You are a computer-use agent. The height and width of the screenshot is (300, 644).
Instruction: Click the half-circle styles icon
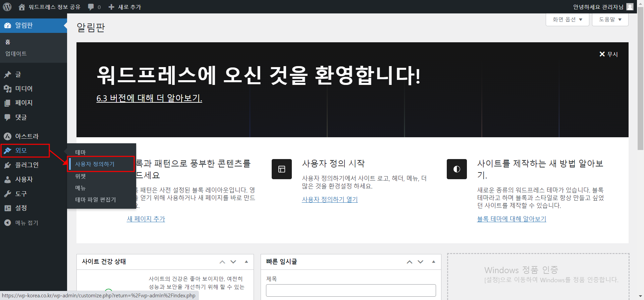click(x=457, y=169)
